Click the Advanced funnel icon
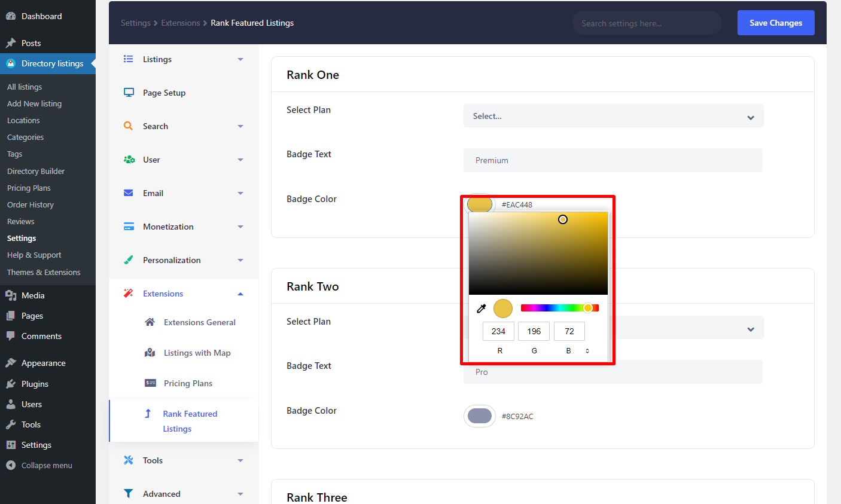Viewport: 841px width, 504px height. pyautogui.click(x=128, y=493)
